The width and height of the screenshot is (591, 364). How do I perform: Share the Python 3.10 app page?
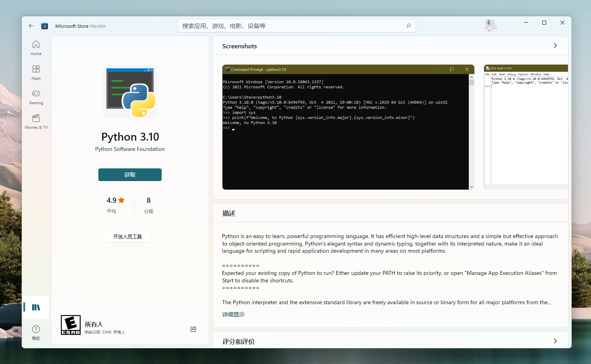click(193, 329)
